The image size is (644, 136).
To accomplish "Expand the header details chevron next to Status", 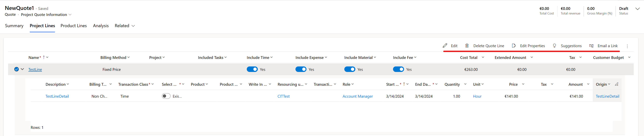I will [638, 9].
